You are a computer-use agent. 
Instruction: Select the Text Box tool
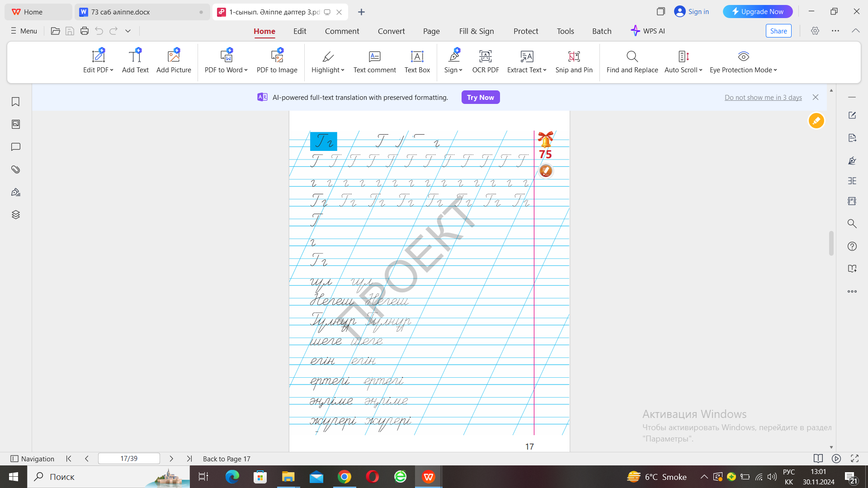[x=417, y=61]
